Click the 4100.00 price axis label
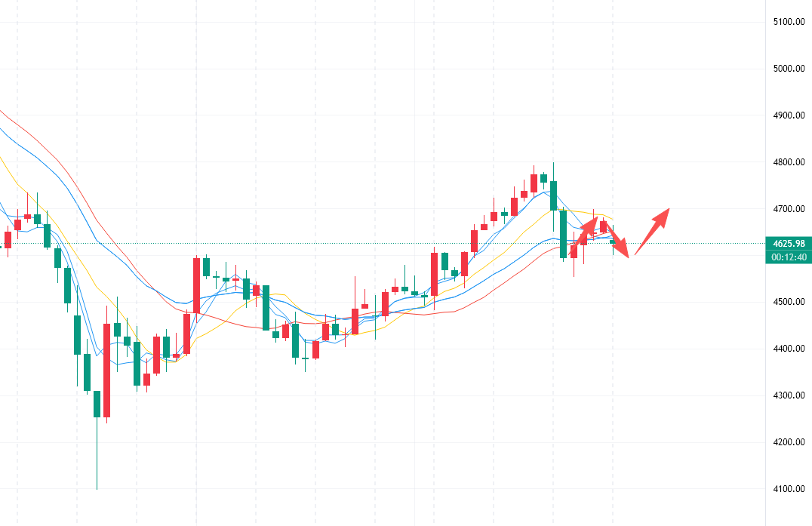The width and height of the screenshot is (812, 526). (788, 489)
